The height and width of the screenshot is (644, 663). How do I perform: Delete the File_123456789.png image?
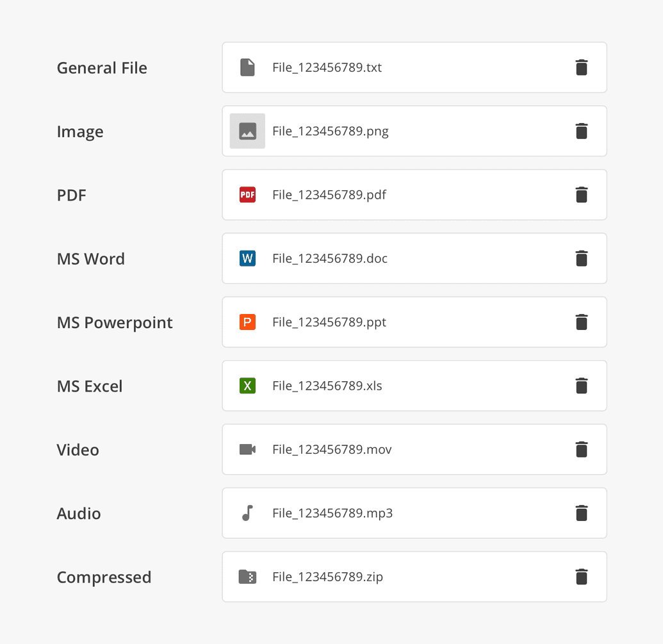(582, 131)
